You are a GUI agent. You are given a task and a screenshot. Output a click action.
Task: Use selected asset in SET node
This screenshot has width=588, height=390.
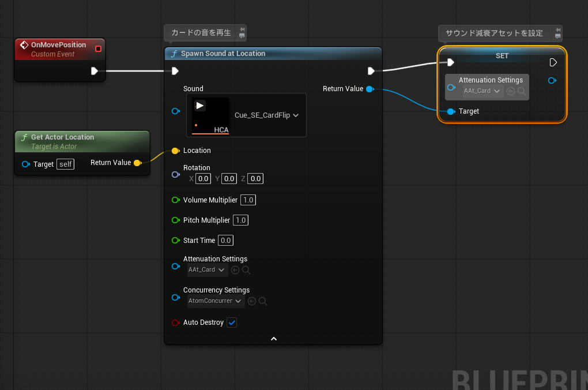[510, 91]
